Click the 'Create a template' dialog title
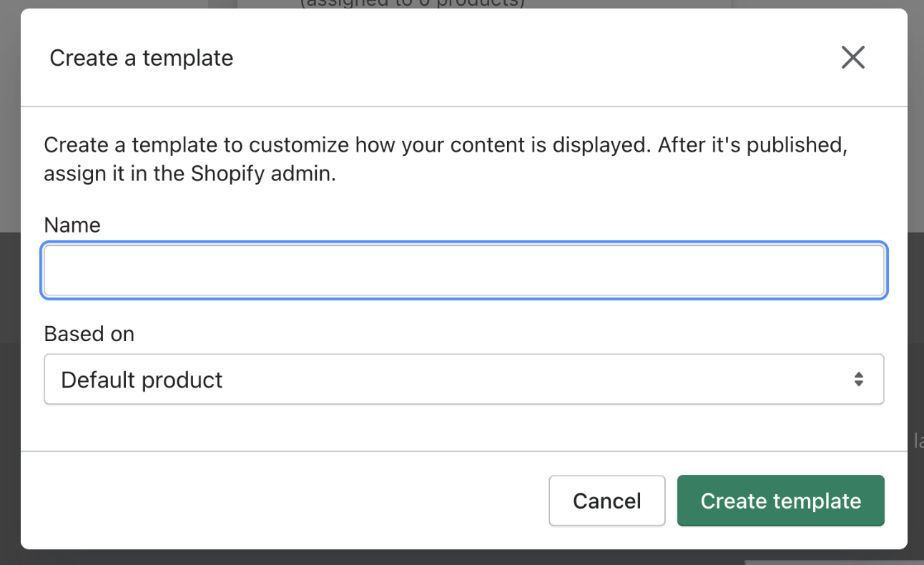Viewport: 924px width, 565px height. pos(142,58)
